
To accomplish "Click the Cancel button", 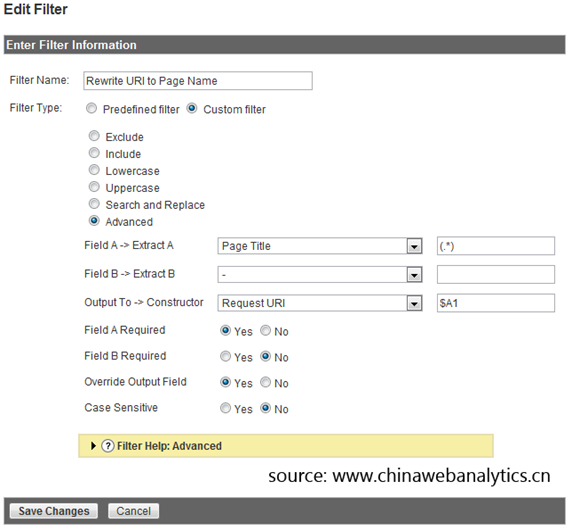I will [134, 511].
